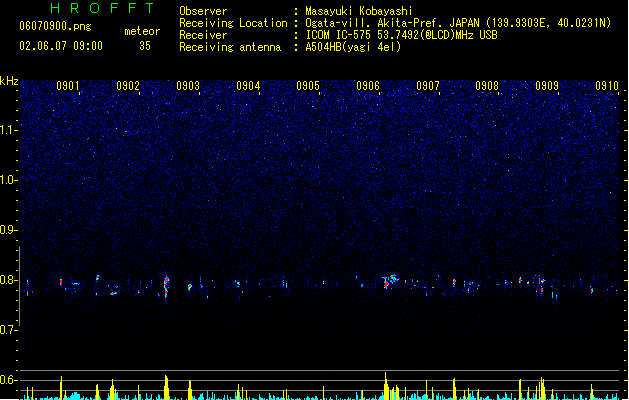Click the 0907 time marker
The image size is (629, 400).
pyautogui.click(x=428, y=86)
